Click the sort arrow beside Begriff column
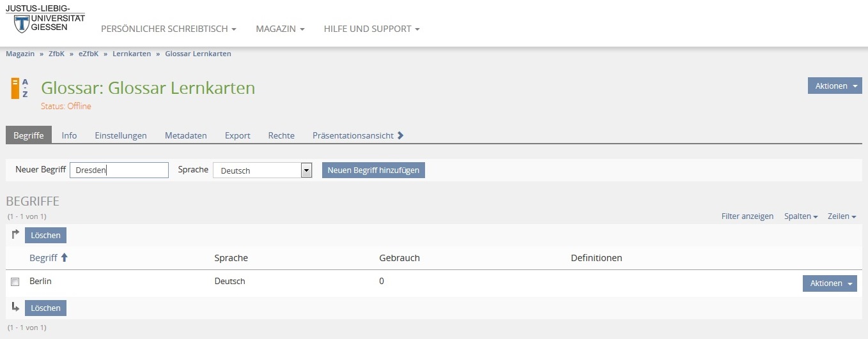The height and width of the screenshot is (339, 868). pyautogui.click(x=65, y=258)
